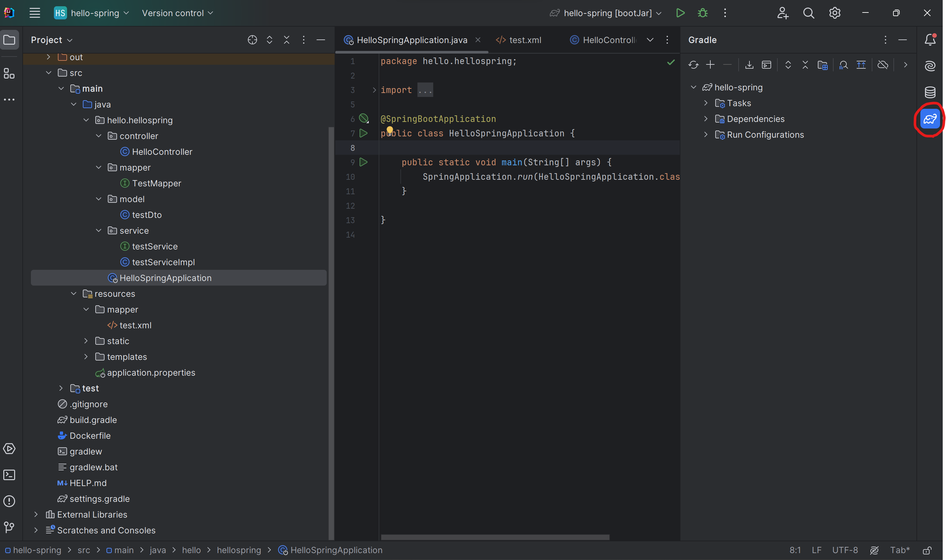Click the Debug bug icon

[703, 13]
